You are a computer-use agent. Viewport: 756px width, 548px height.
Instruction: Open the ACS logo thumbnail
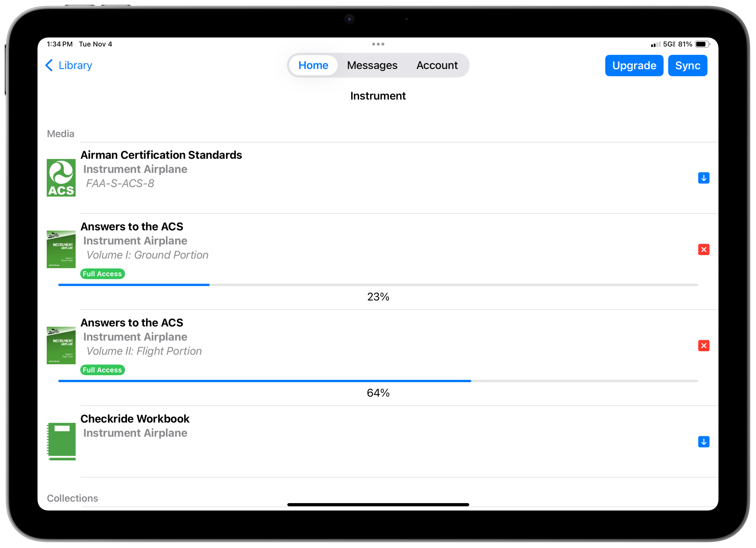point(61,178)
